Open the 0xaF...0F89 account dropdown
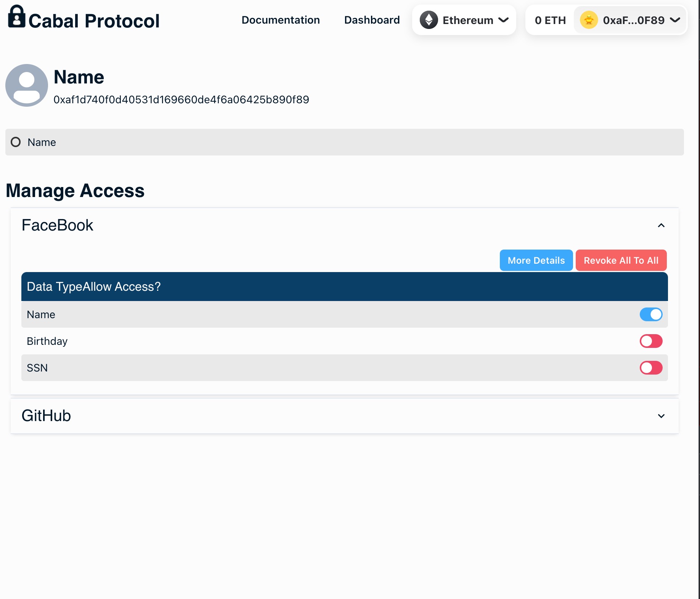This screenshot has height=599, width=700. pos(631,20)
